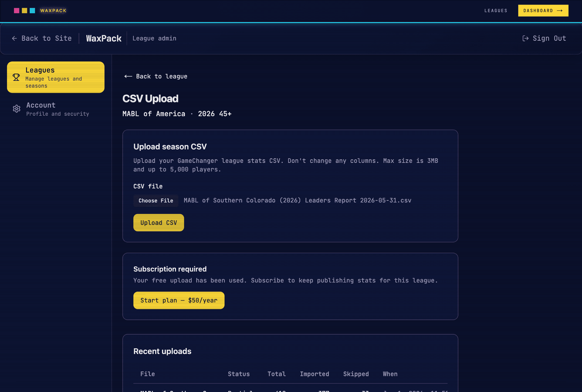This screenshot has width=582, height=392.
Task: Return via Back to league link
Action: [x=156, y=76]
